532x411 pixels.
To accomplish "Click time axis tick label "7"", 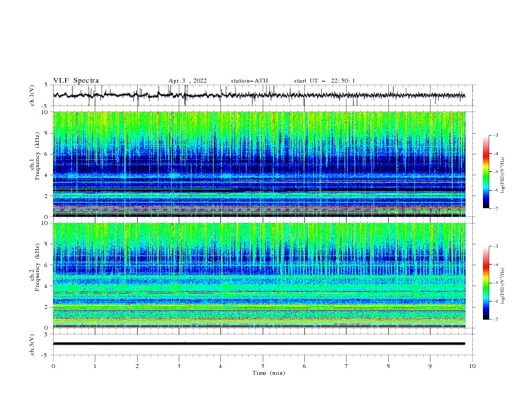I will click(347, 366).
